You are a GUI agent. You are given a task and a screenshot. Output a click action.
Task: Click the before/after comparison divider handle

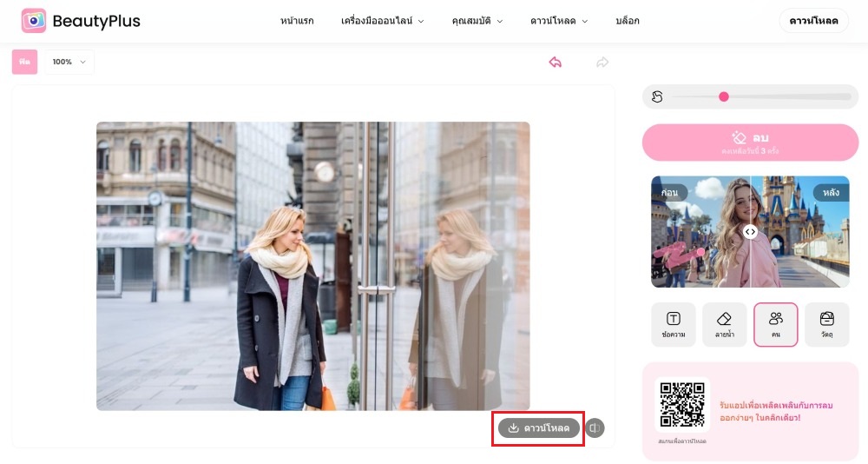[x=750, y=232]
